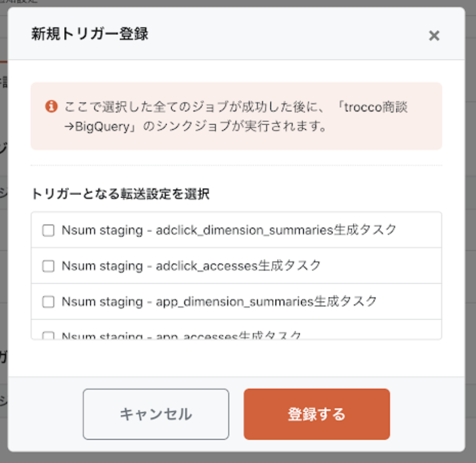The width and height of the screenshot is (476, 463).
Task: Click the キャンセル button
Action: point(156,414)
